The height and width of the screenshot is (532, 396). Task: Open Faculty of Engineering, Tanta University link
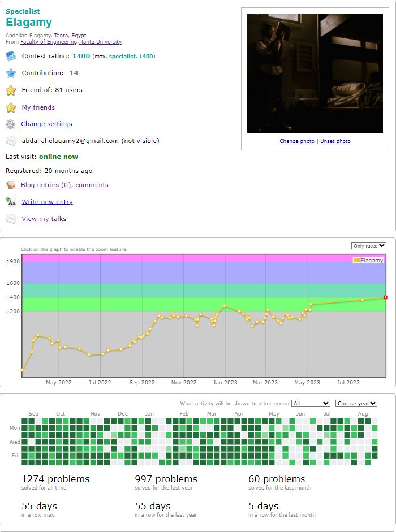(x=71, y=41)
